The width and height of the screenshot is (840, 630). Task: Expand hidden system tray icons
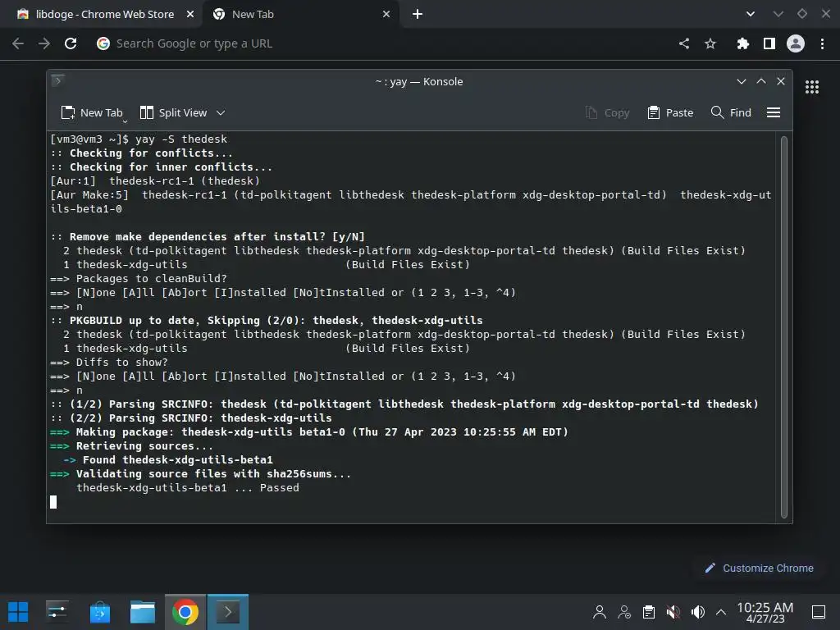coord(721,612)
